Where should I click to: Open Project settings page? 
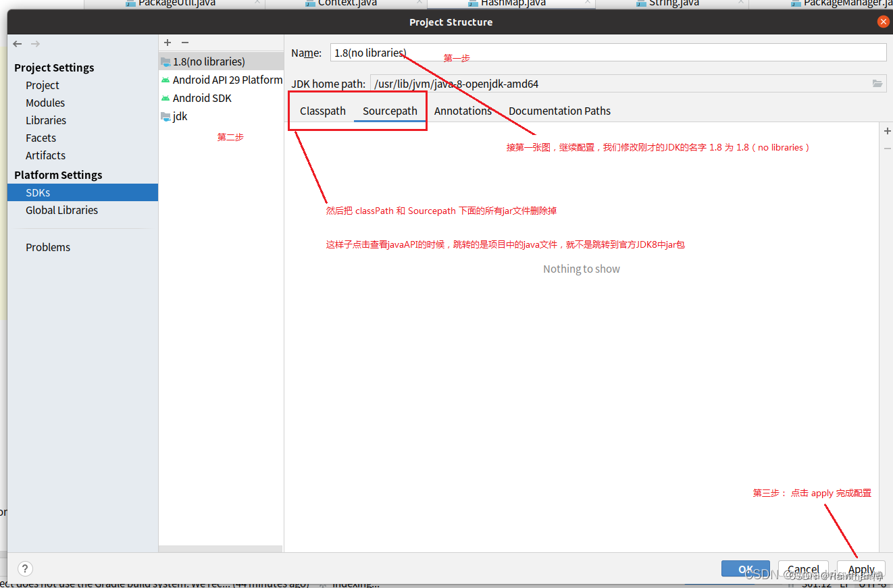[x=43, y=85]
